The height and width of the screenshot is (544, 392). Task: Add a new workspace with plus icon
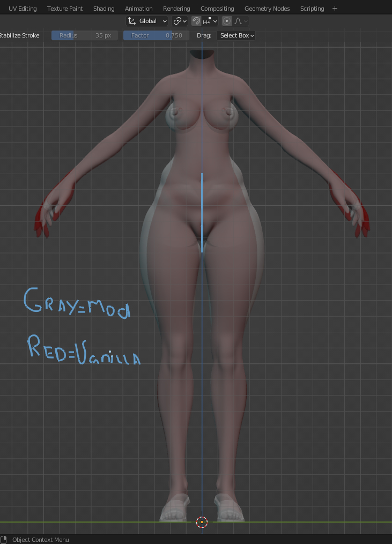click(x=335, y=9)
